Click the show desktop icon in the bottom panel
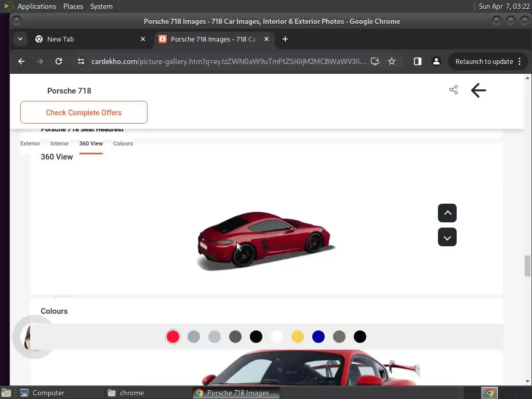This screenshot has height=399, width=532. pyautogui.click(x=6, y=393)
